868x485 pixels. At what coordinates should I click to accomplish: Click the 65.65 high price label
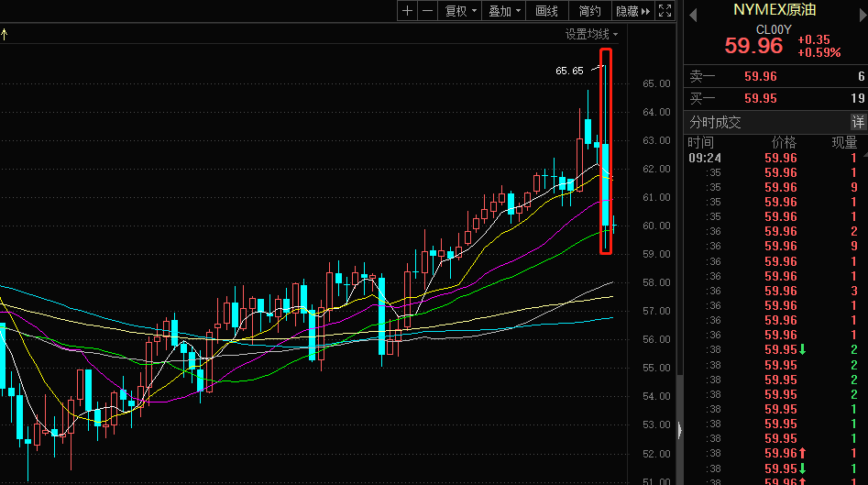(569, 71)
